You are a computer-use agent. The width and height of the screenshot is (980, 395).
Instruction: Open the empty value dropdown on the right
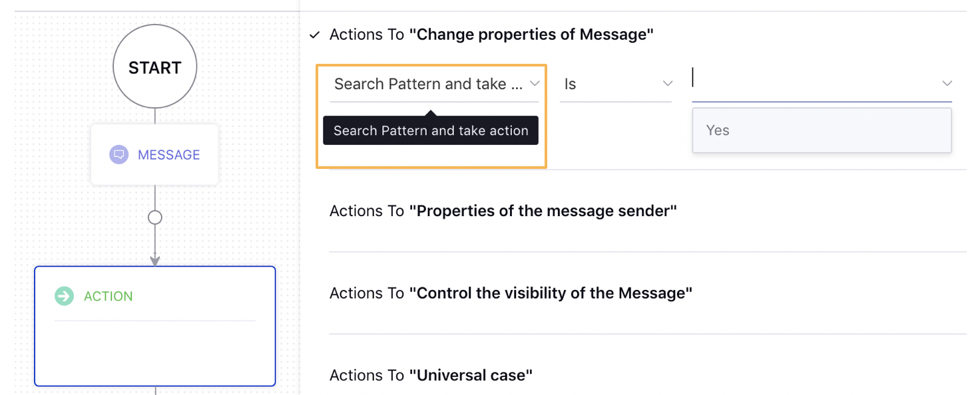point(822,84)
